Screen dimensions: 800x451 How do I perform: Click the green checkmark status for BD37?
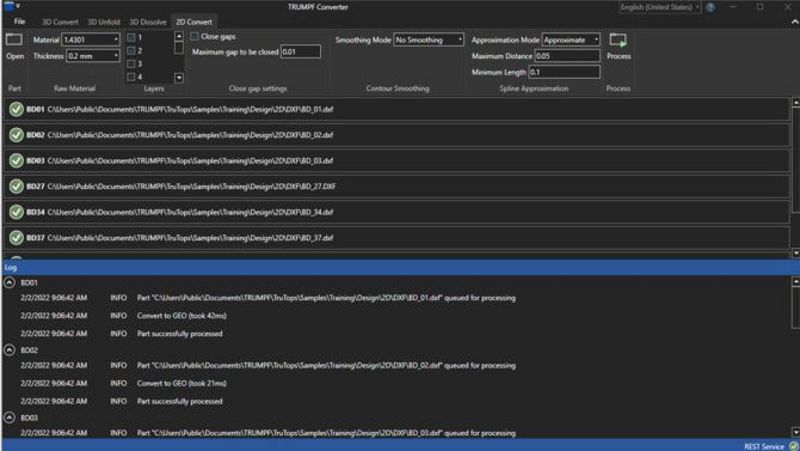tap(16, 237)
